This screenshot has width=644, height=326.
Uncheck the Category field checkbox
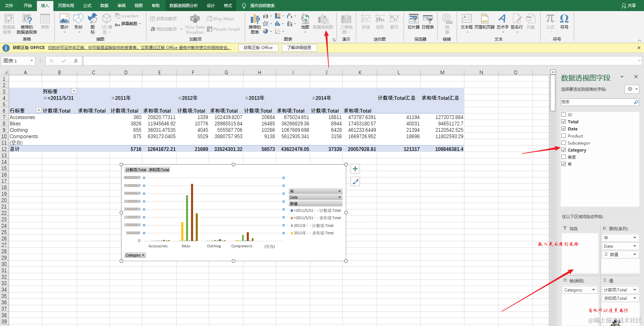pyautogui.click(x=564, y=150)
